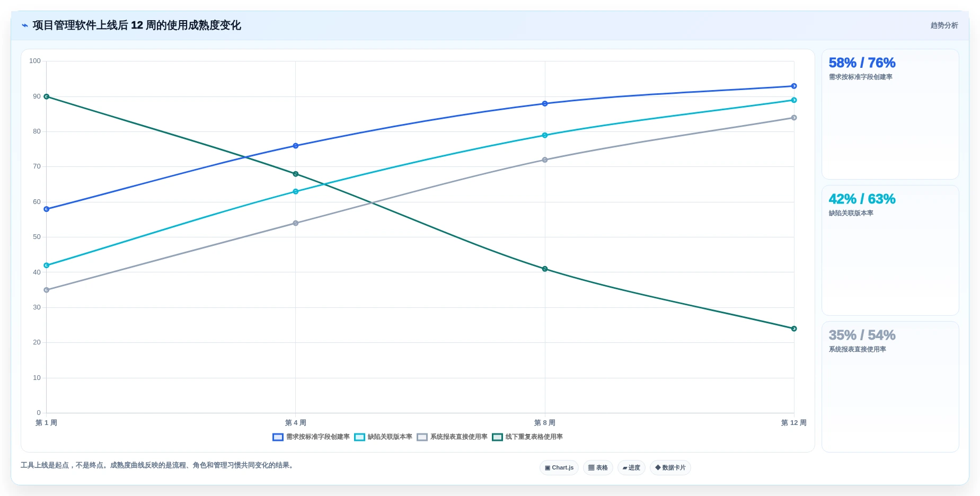
Task: Open the 58% / 76% 需求按标准字段创建率 card
Action: (x=890, y=114)
